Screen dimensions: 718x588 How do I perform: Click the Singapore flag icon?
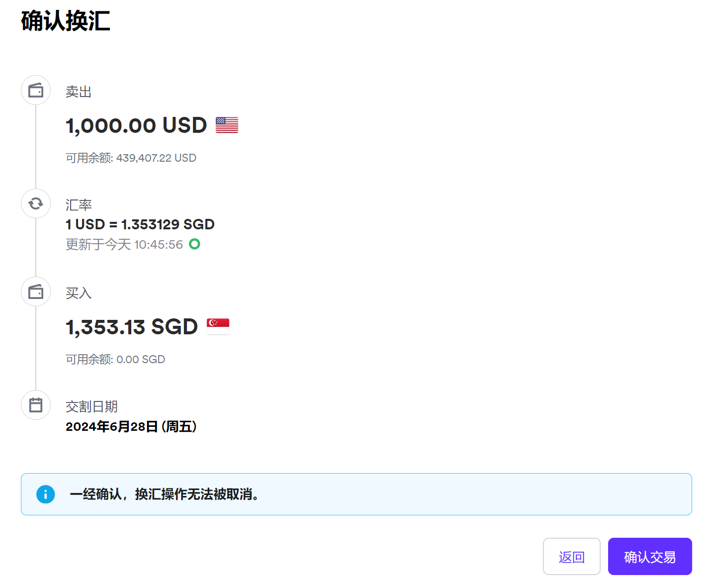click(218, 326)
